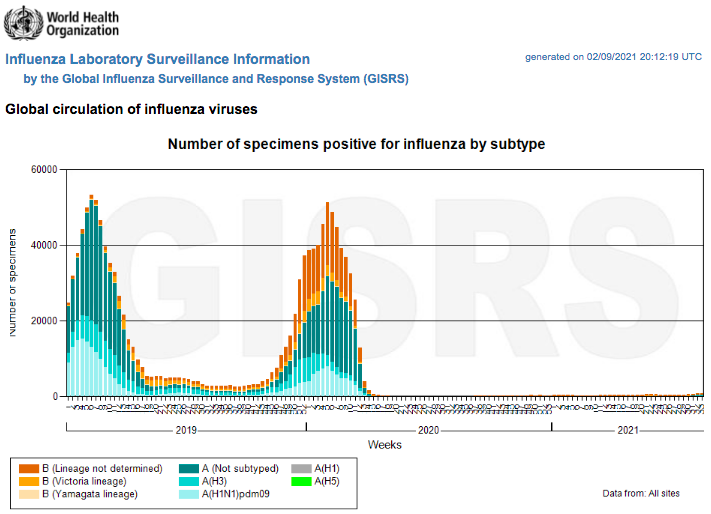Click the 2020 year label
711x514 pixels.
pos(429,430)
